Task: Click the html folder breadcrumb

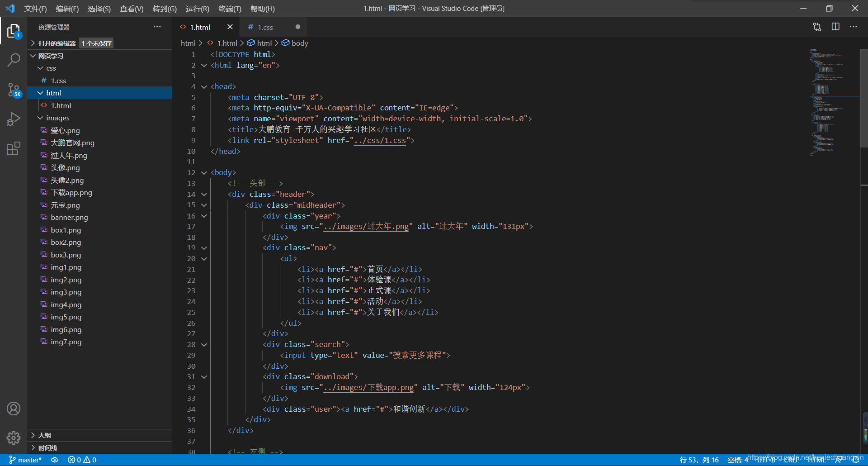Action: [188, 43]
